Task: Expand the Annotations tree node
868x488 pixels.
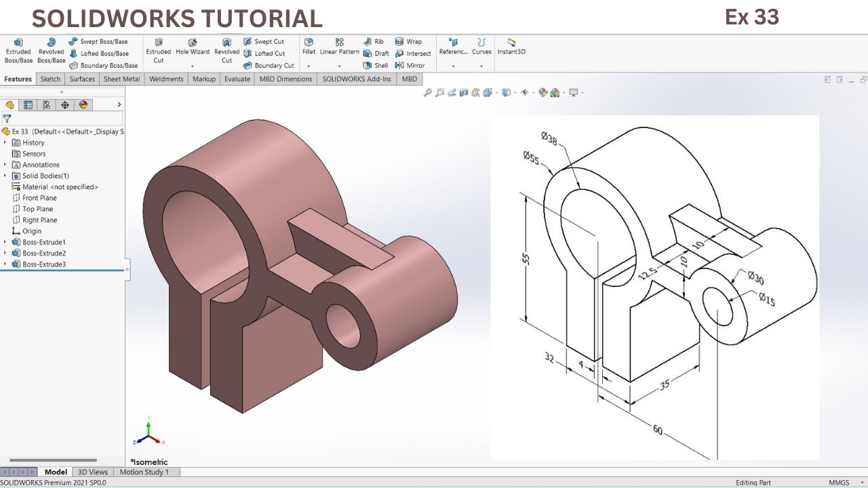Action: click(5, 165)
